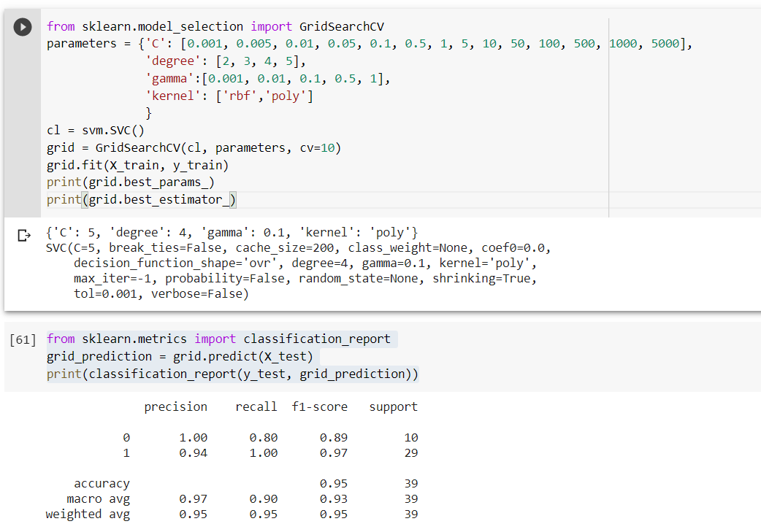Click the grid.fit(X_train, y_train) line
This screenshot has width=761, height=532.
[138, 166]
